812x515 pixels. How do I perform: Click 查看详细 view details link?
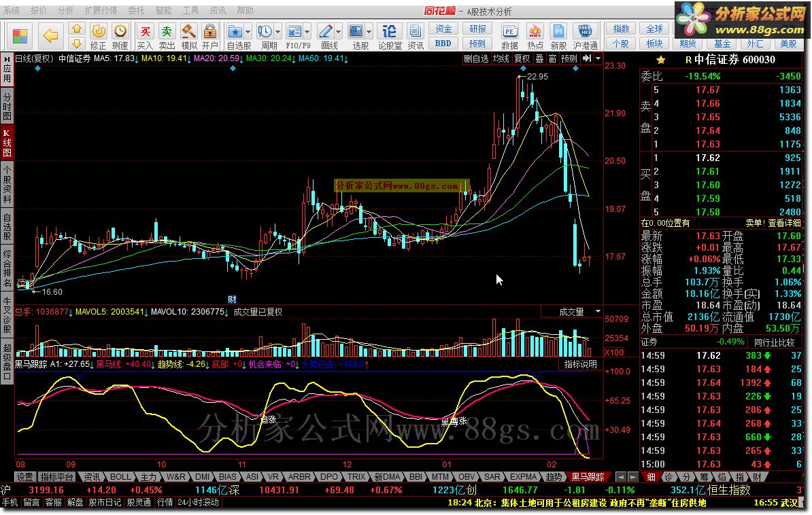coord(784,223)
